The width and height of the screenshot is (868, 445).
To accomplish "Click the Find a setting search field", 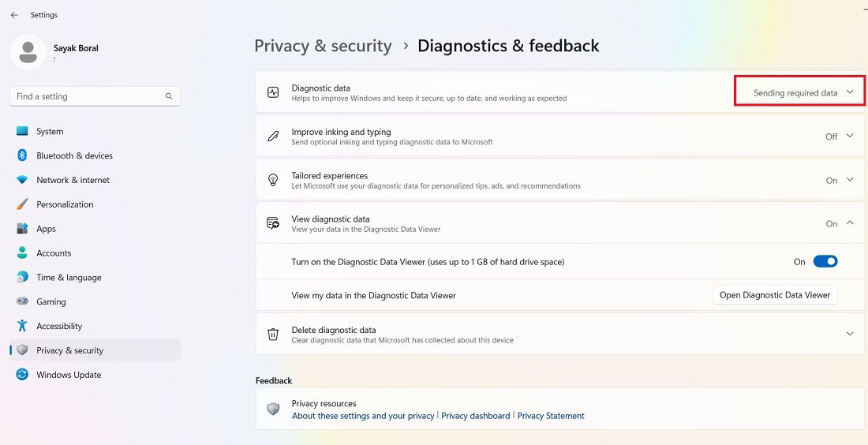I will (95, 96).
